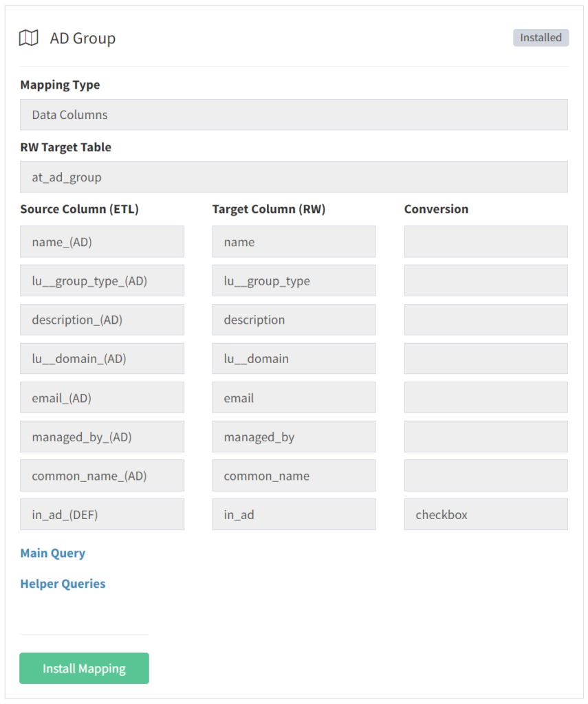Click the managed_by target column field
This screenshot has width=588, height=704.
294,437
